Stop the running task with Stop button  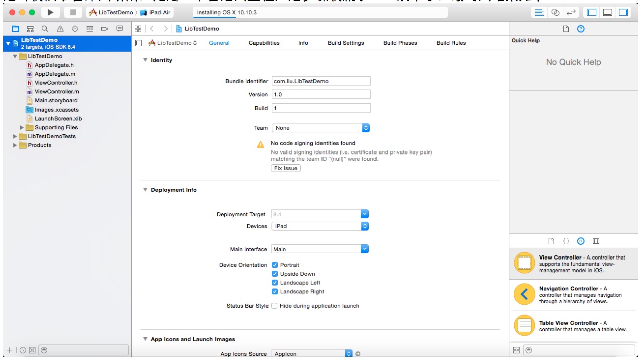pyautogui.click(x=73, y=12)
